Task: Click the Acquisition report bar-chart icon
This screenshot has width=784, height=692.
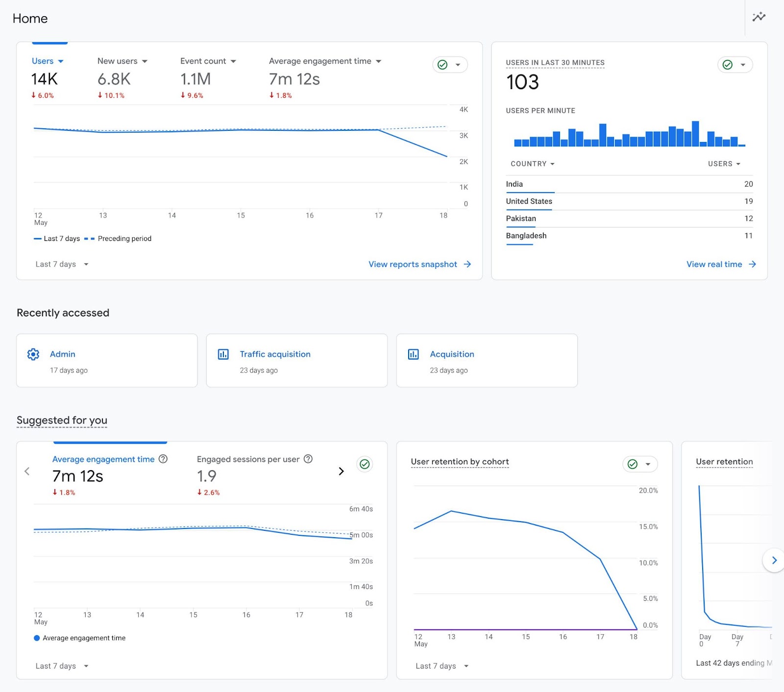Action: pos(414,354)
